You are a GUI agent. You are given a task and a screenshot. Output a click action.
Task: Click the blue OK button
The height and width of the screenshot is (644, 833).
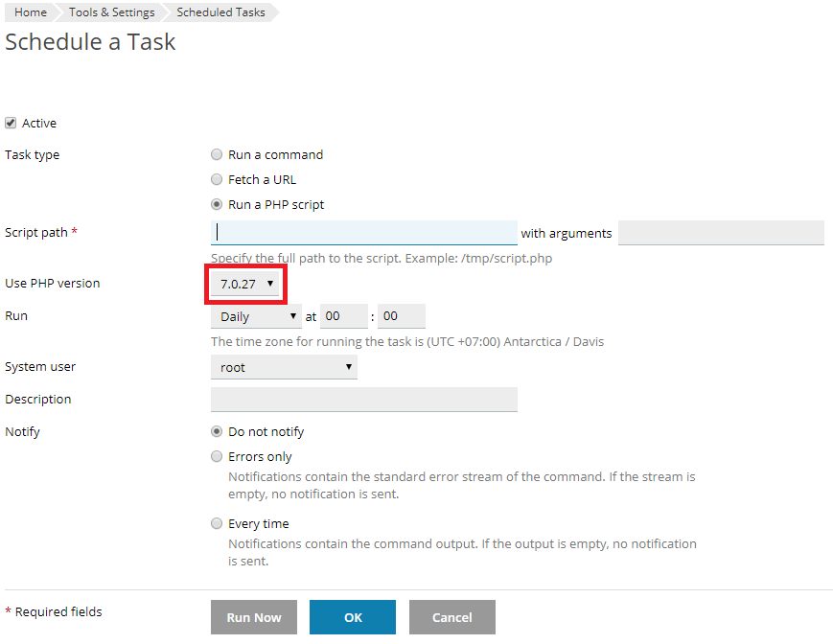click(x=353, y=617)
